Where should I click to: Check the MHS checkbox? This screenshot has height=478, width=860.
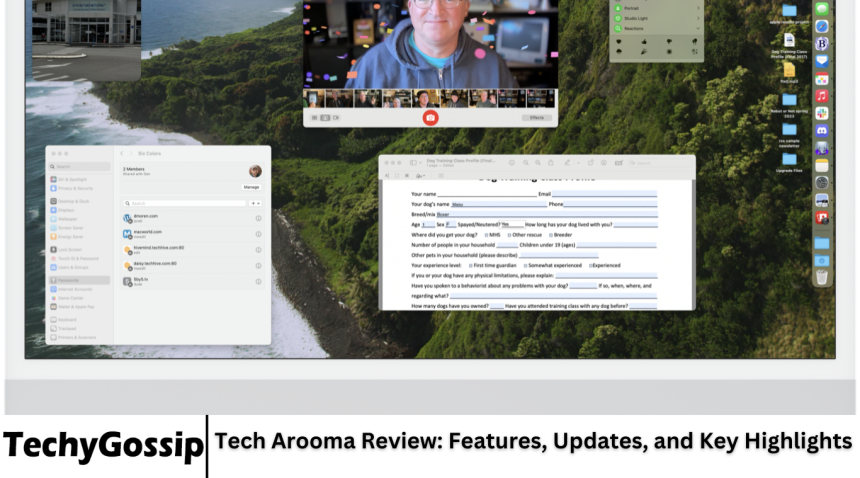[x=486, y=235]
